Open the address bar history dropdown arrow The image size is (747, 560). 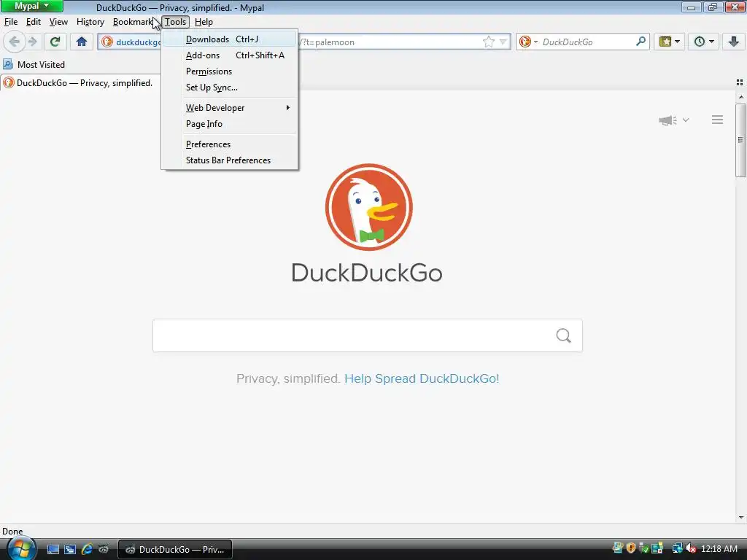pyautogui.click(x=503, y=42)
